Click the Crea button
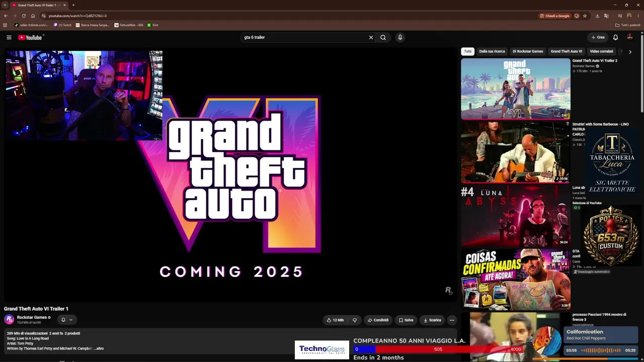 pyautogui.click(x=598, y=37)
